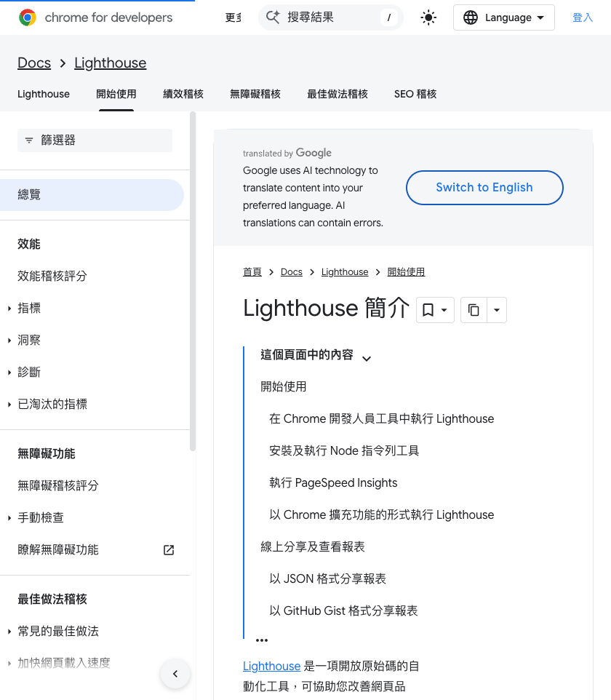This screenshot has height=700, width=611.
Task: Switch to the 績效稽核 tab
Action: 183,94
